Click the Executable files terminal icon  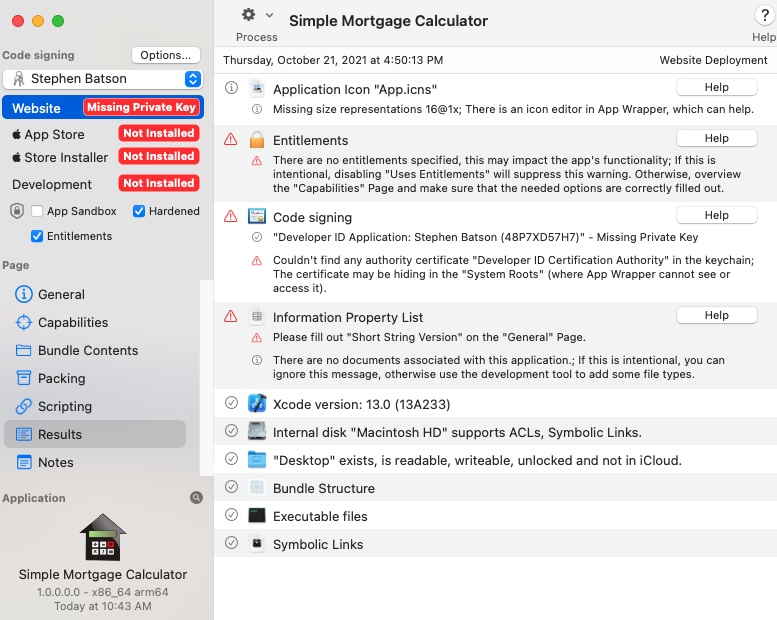tap(257, 515)
